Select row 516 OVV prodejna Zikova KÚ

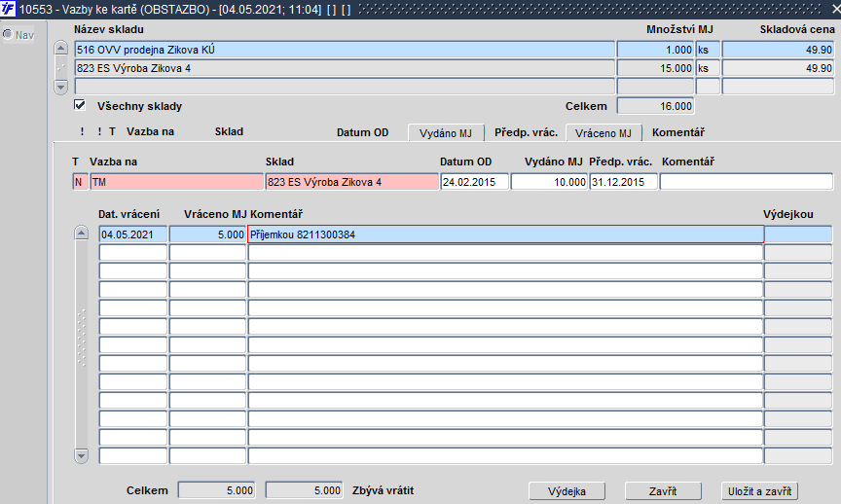[x=345, y=50]
